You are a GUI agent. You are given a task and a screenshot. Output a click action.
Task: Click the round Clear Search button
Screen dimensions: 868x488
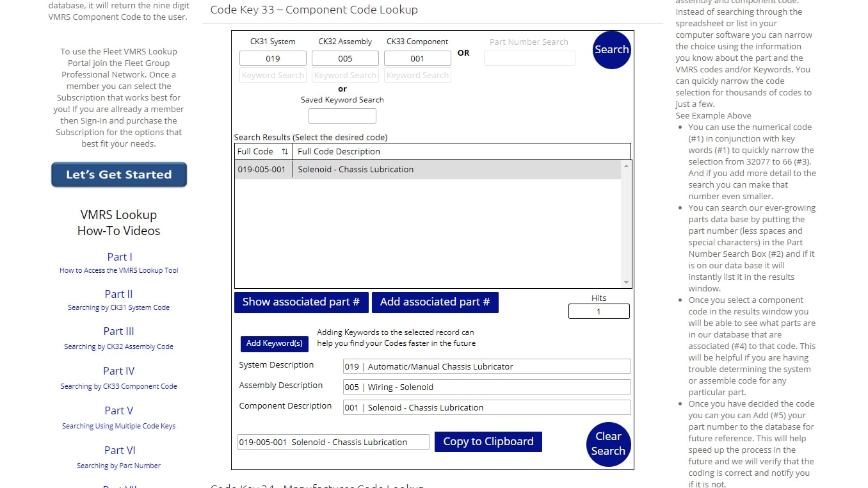[x=608, y=444]
